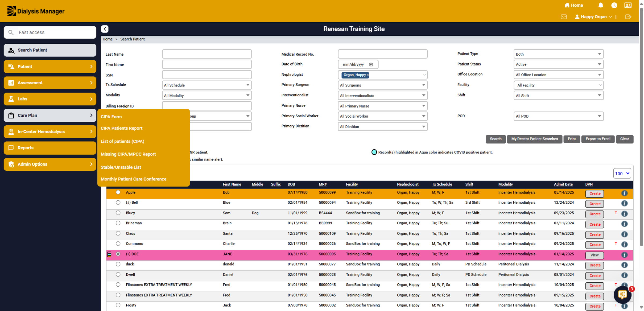Open the Happy Organ user menu
Viewport: 644px width, 311px height.
(x=593, y=17)
